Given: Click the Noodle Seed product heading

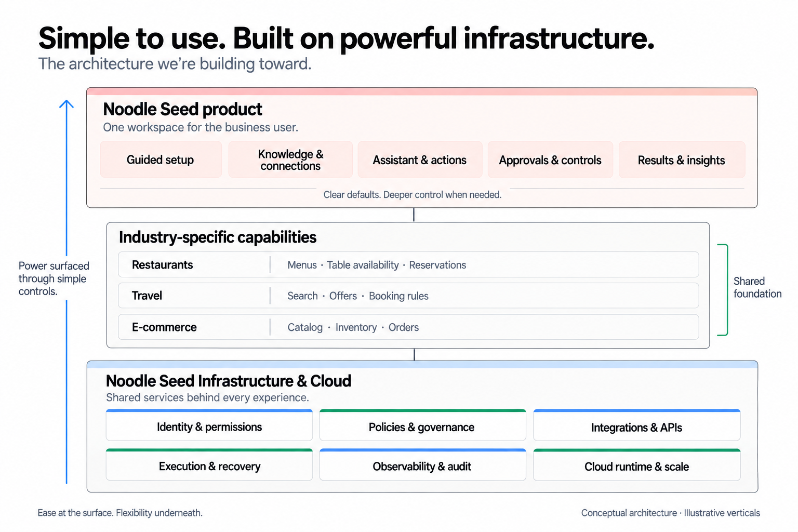Looking at the screenshot, I should click(182, 109).
